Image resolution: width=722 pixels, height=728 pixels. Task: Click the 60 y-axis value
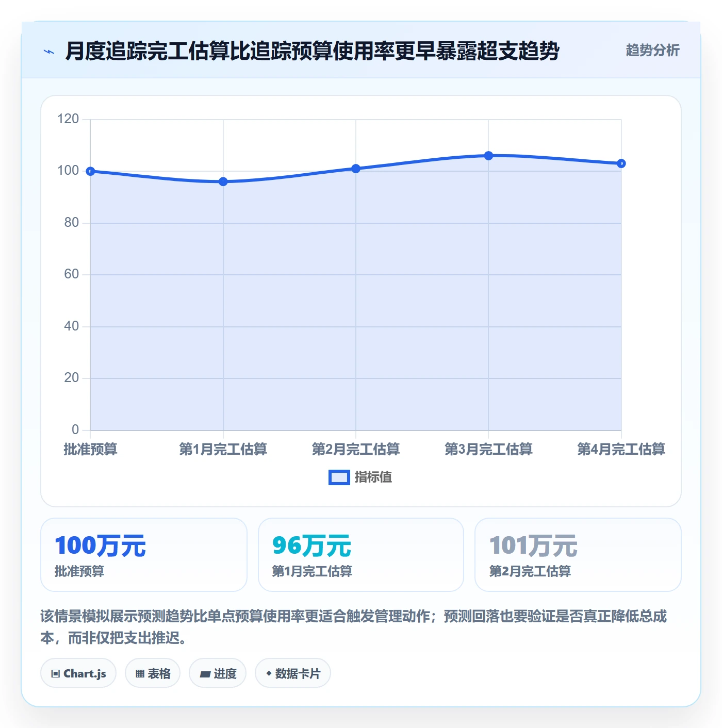coord(71,274)
